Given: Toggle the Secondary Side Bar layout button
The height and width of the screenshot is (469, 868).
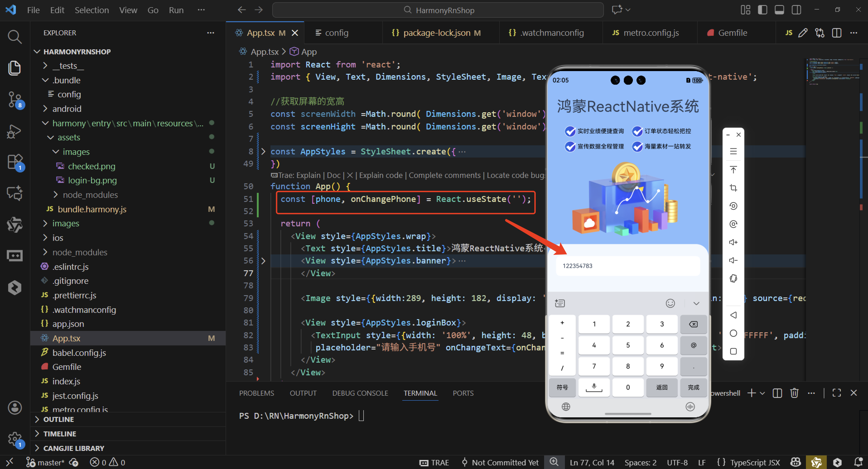Looking at the screenshot, I should (x=796, y=10).
